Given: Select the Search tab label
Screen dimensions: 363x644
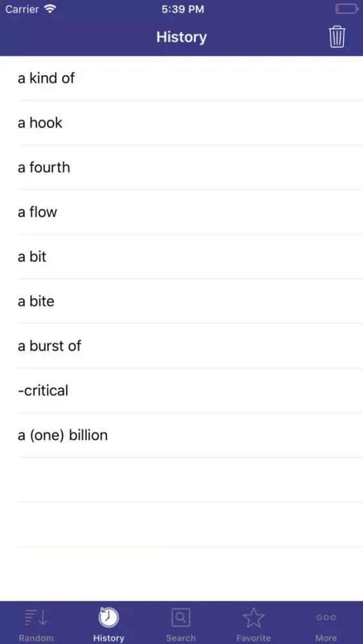Looking at the screenshot, I should click(181, 638).
